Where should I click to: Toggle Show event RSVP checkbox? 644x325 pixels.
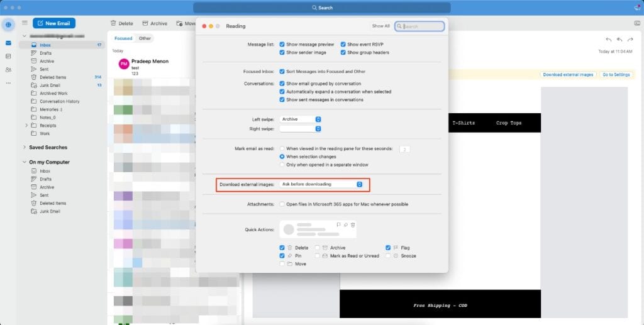point(343,44)
